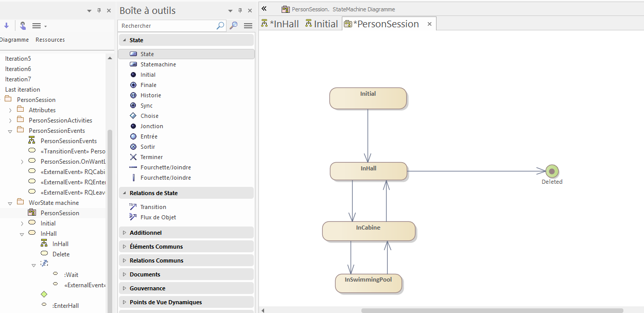The height and width of the screenshot is (313, 644).
Task: Switch to the Initial diagram tab
Action: (x=322, y=24)
